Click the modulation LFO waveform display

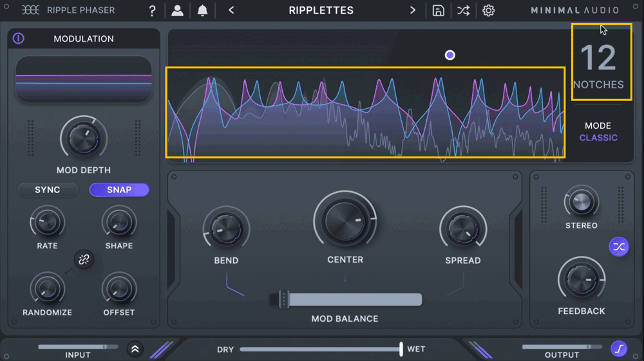pyautogui.click(x=84, y=80)
